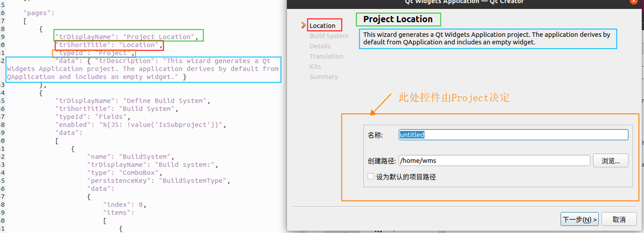Select the Build System wizard step
Screen dimensions: 644x233
pos(329,36)
